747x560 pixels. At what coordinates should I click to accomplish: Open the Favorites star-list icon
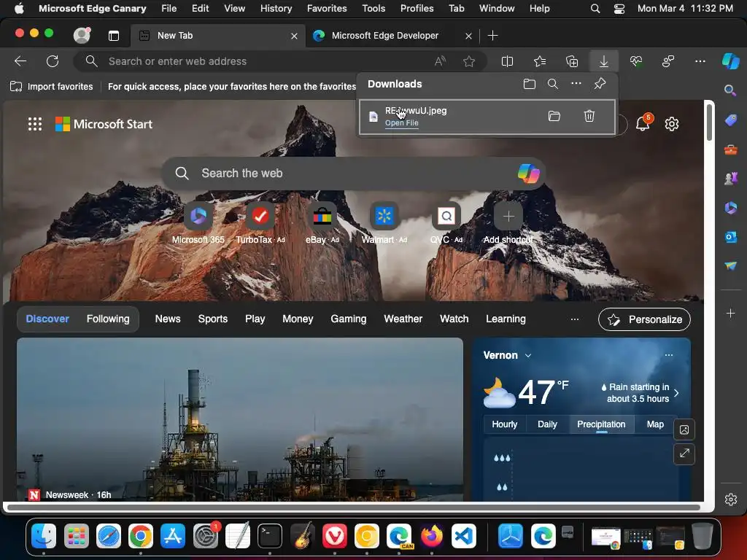540,61
